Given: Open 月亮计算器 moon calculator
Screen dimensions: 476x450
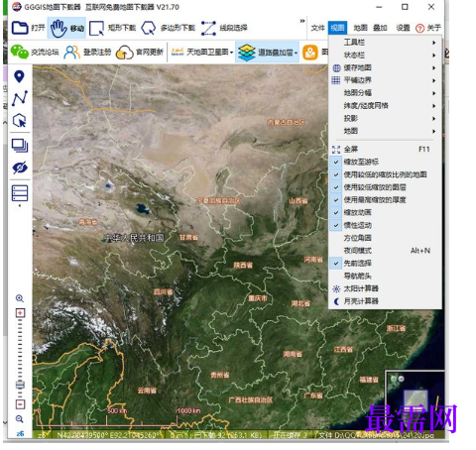Looking at the screenshot, I should [x=386, y=301].
